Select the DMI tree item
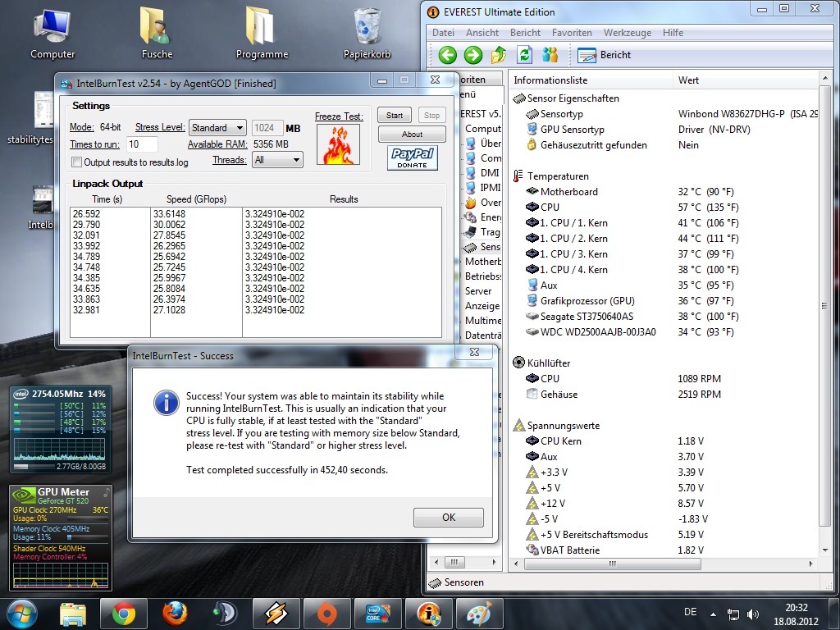 coord(483,172)
